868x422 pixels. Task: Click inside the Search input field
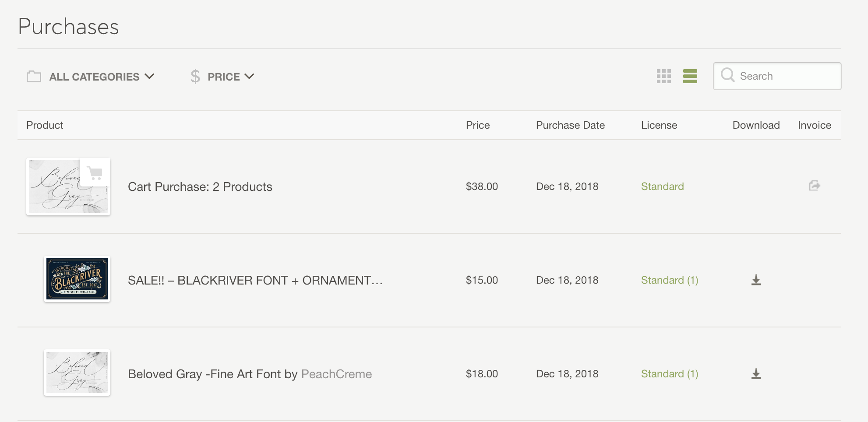(x=784, y=75)
